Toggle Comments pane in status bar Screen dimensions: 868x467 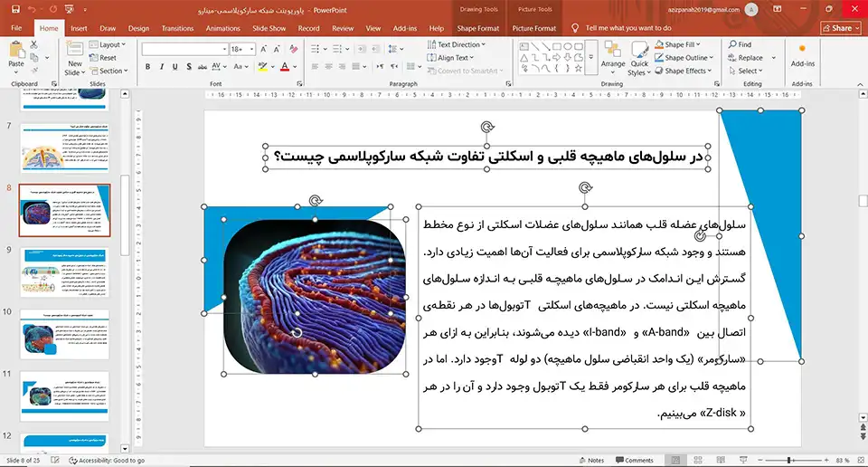(x=635, y=460)
